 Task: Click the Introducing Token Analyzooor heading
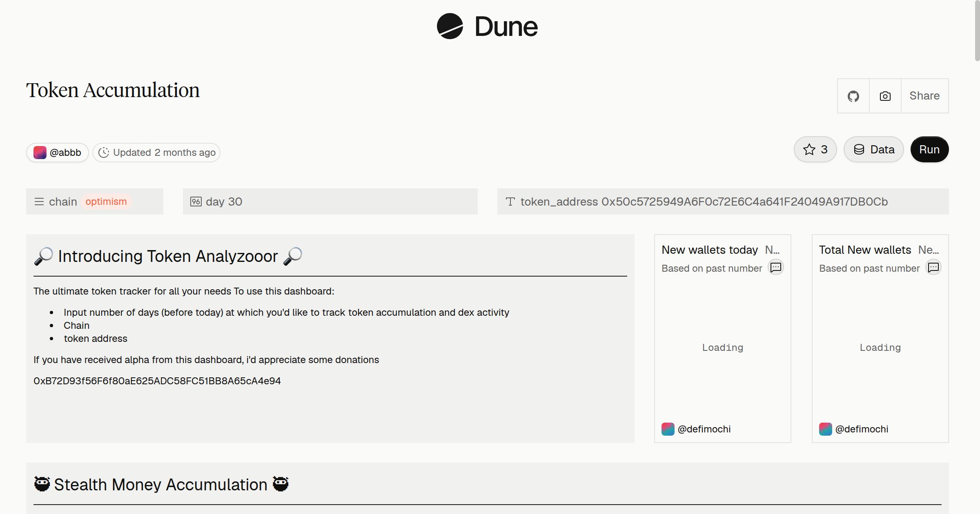click(x=168, y=256)
